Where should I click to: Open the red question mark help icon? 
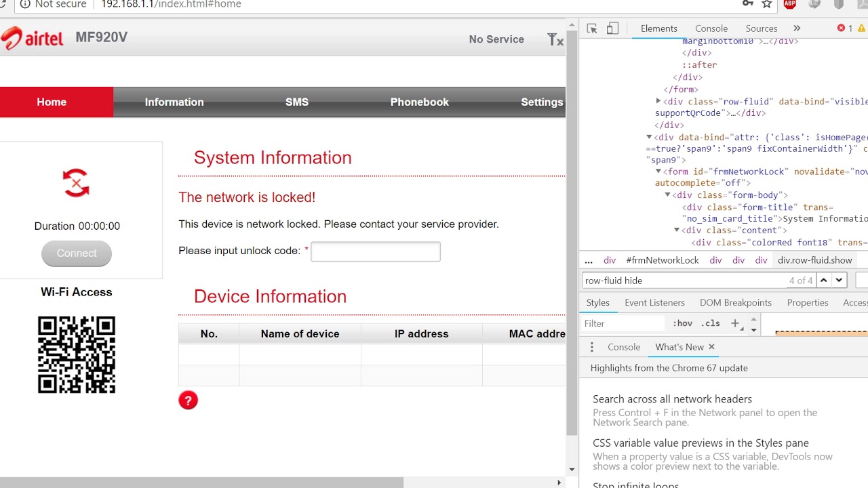click(188, 400)
